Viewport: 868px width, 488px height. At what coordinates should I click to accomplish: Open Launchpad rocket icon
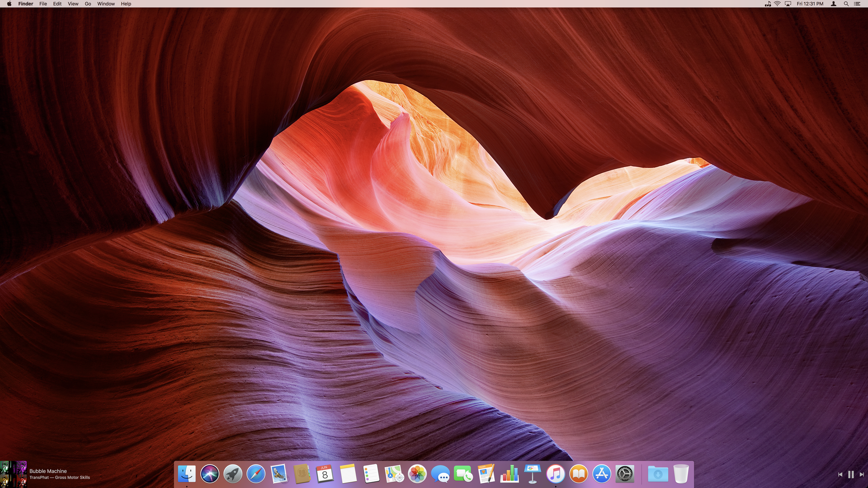(233, 474)
